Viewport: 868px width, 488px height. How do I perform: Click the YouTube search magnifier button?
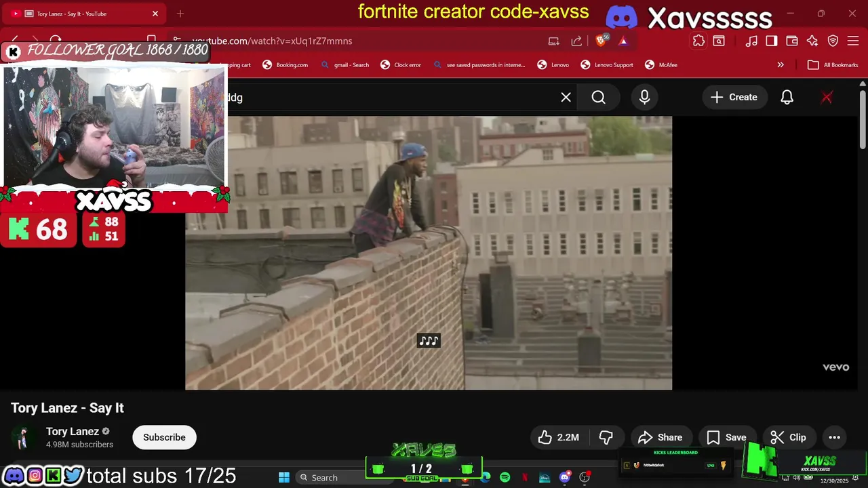[x=598, y=97]
